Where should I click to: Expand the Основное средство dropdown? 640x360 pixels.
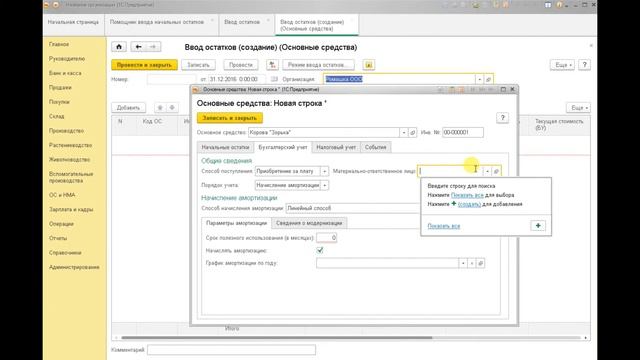404,133
